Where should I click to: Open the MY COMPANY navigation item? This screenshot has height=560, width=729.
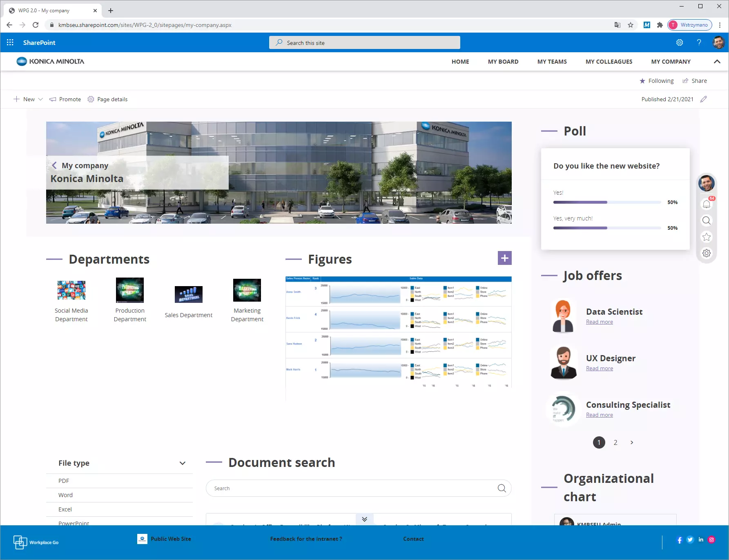671,62
